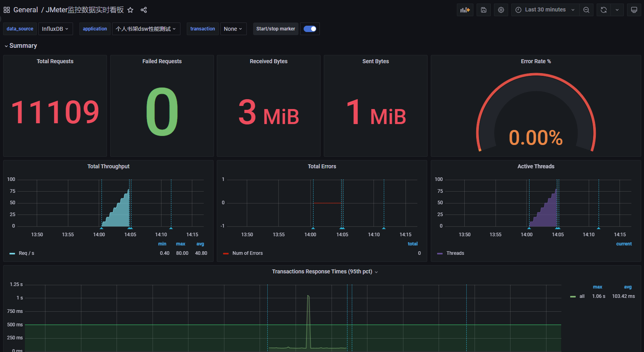Toggle Req / s series in legend
Image resolution: width=644 pixels, height=352 pixels.
[26, 253]
